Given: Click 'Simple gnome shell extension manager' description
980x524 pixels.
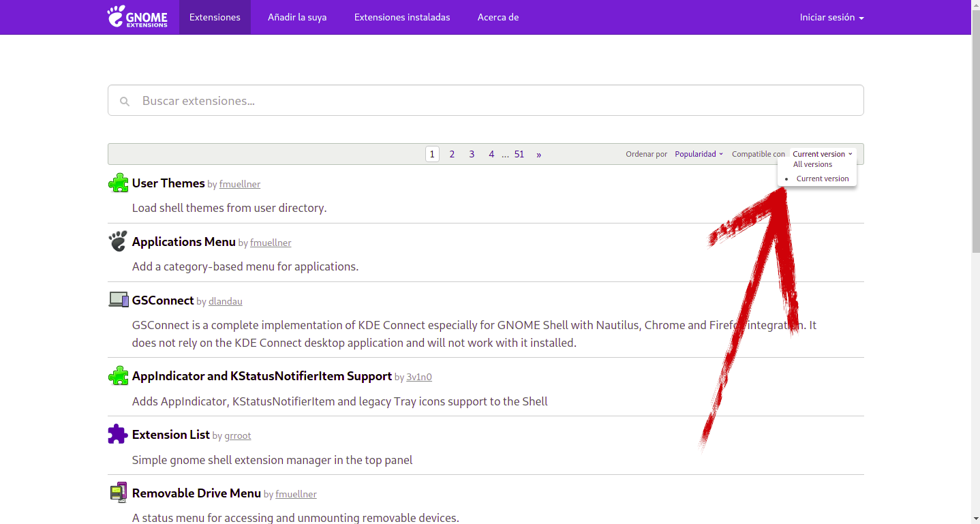Looking at the screenshot, I should click(x=273, y=460).
